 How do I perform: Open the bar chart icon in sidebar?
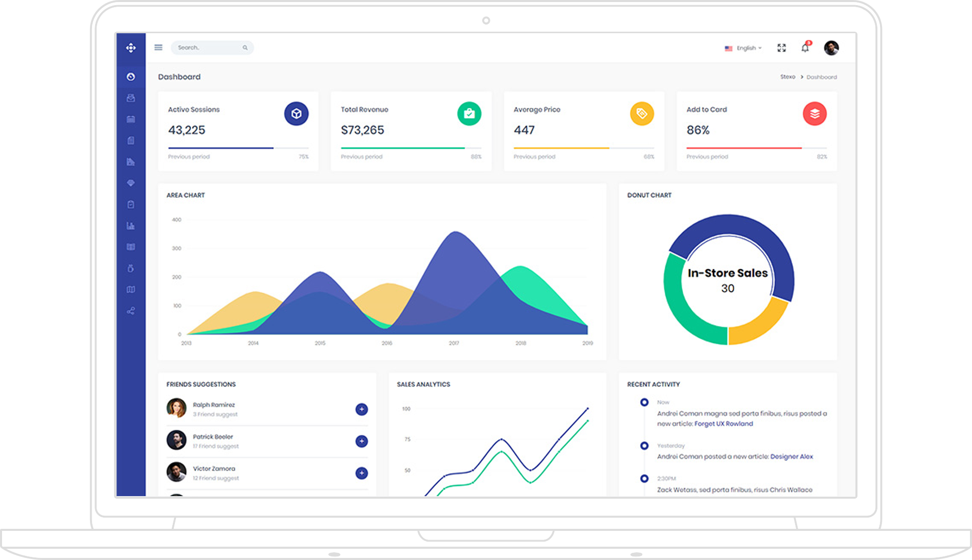tap(131, 225)
